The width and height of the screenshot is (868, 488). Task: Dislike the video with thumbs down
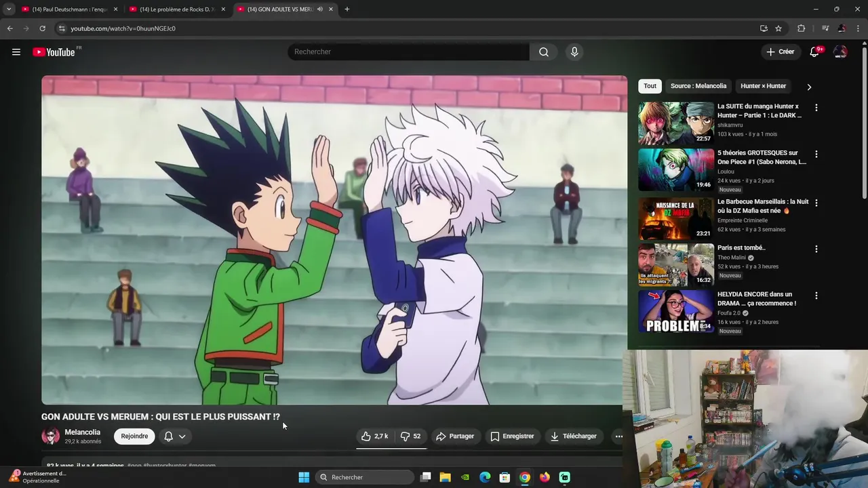410,436
